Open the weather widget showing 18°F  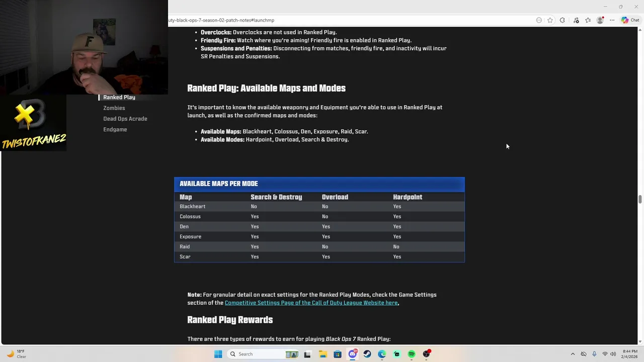(x=16, y=354)
